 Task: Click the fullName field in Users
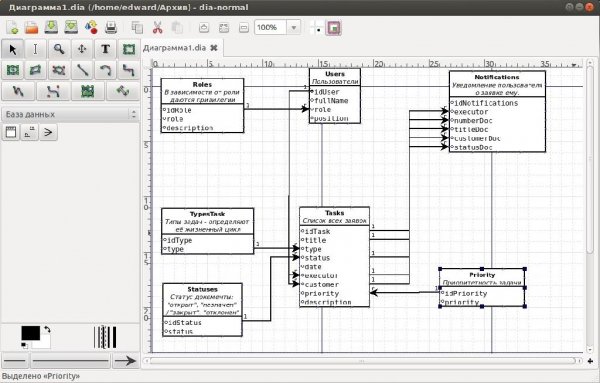pyautogui.click(x=331, y=101)
